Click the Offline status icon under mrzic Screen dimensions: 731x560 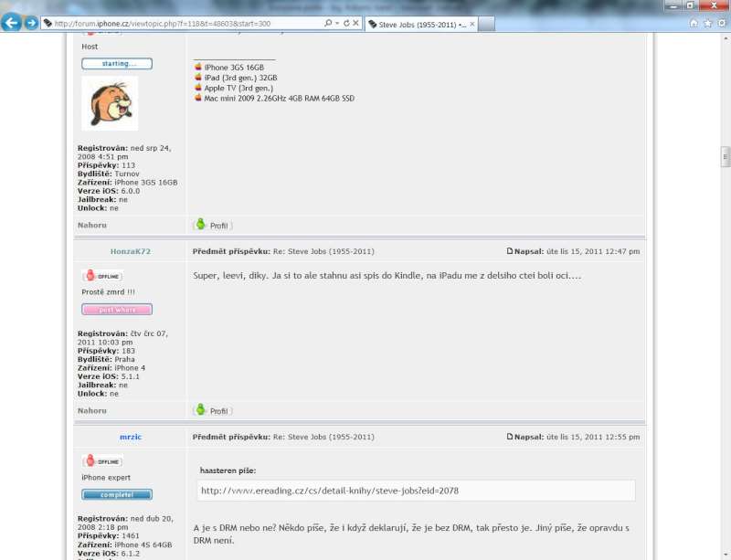[102, 461]
